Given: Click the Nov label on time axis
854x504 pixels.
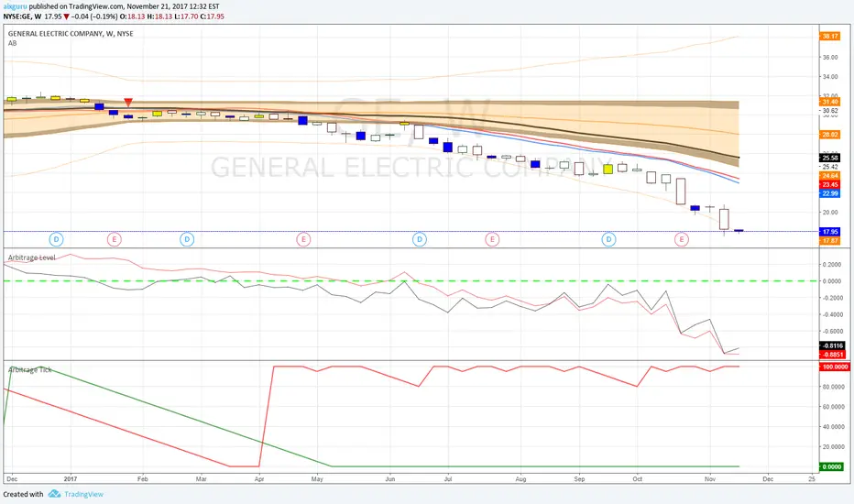Looking at the screenshot, I should [x=709, y=479].
